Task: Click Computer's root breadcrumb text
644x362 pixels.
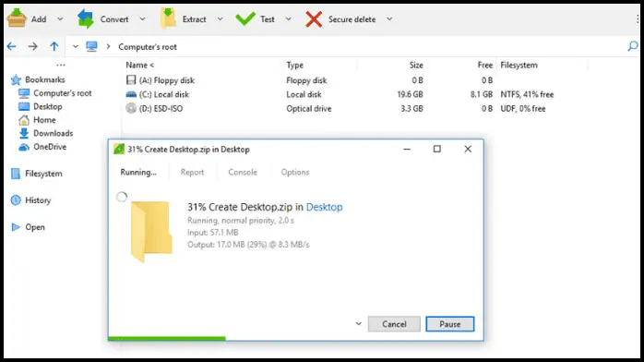Action: (148, 47)
